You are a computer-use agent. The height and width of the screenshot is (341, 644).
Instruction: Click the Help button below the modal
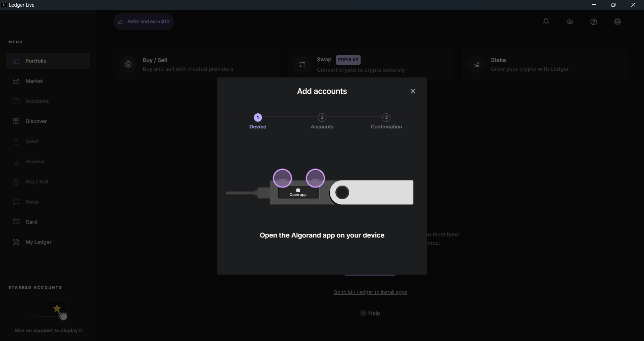[x=370, y=313]
